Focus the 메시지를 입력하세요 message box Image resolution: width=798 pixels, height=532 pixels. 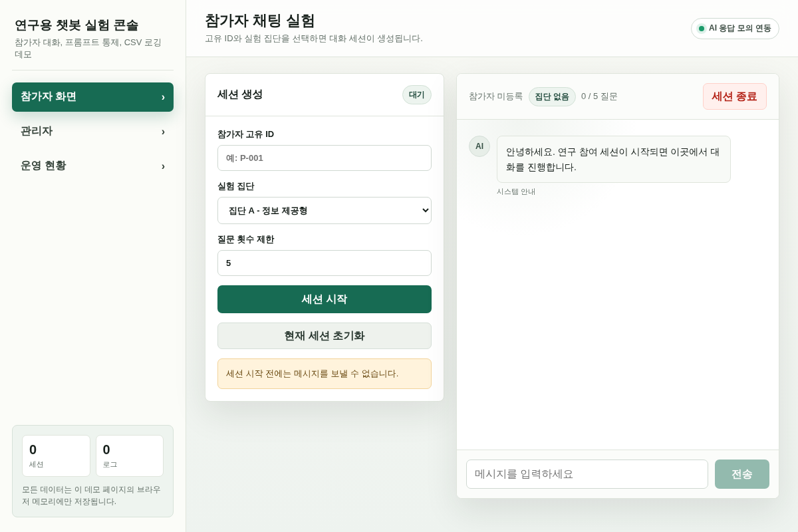coord(587,474)
